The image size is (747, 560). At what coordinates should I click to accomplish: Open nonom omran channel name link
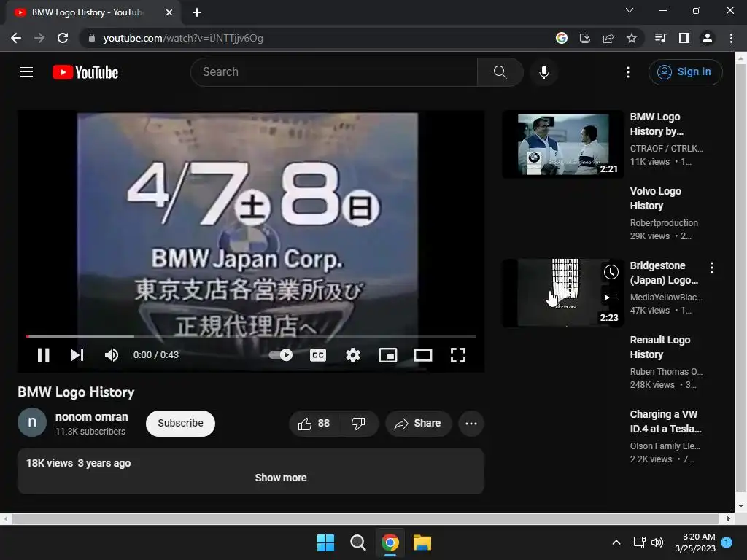point(91,416)
